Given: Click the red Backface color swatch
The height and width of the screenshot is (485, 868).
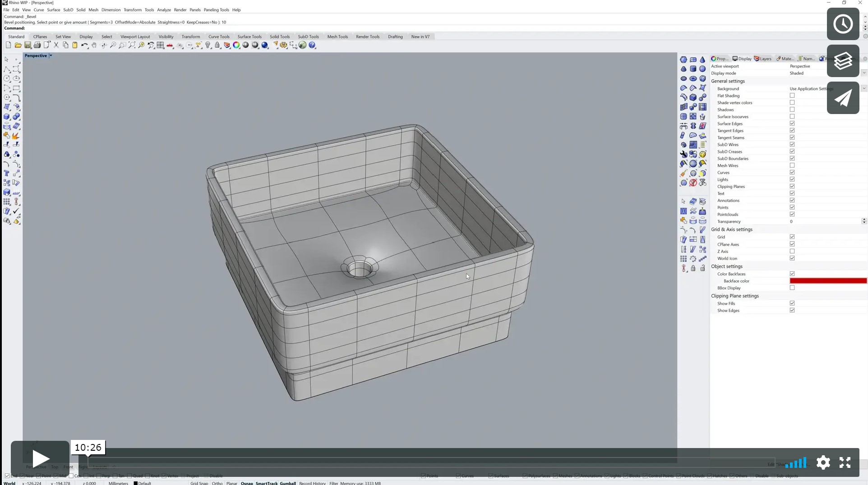Looking at the screenshot, I should tap(828, 281).
